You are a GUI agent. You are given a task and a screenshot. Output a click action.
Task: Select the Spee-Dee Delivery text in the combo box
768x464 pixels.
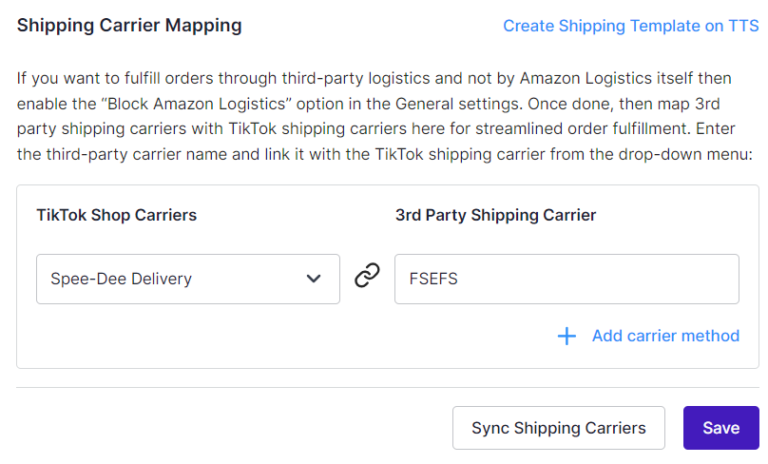point(121,279)
